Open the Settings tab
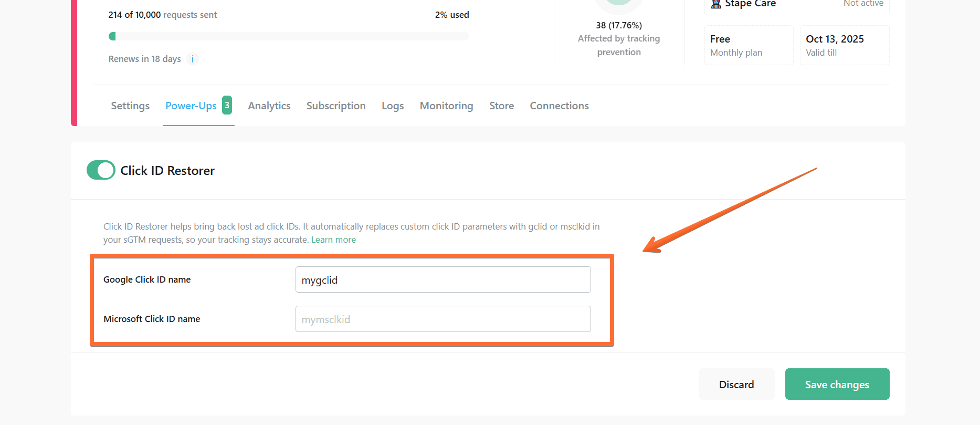This screenshot has height=425, width=980. (x=130, y=106)
